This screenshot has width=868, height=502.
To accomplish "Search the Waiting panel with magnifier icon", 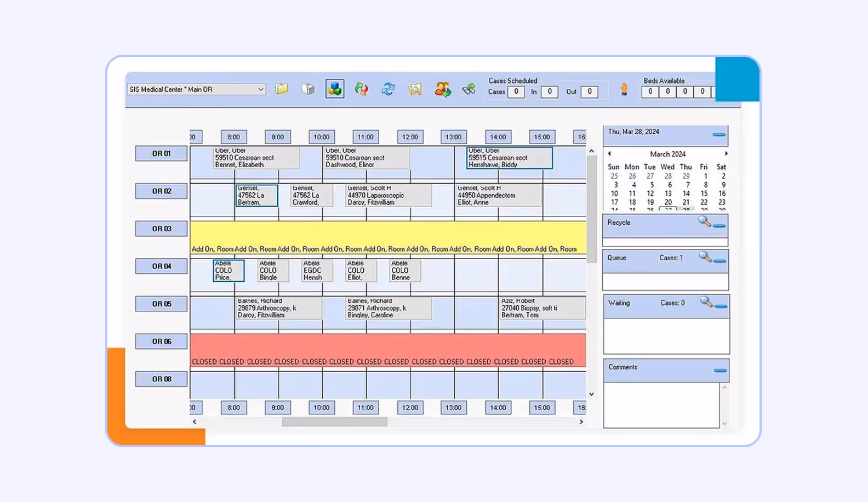I will tap(706, 301).
